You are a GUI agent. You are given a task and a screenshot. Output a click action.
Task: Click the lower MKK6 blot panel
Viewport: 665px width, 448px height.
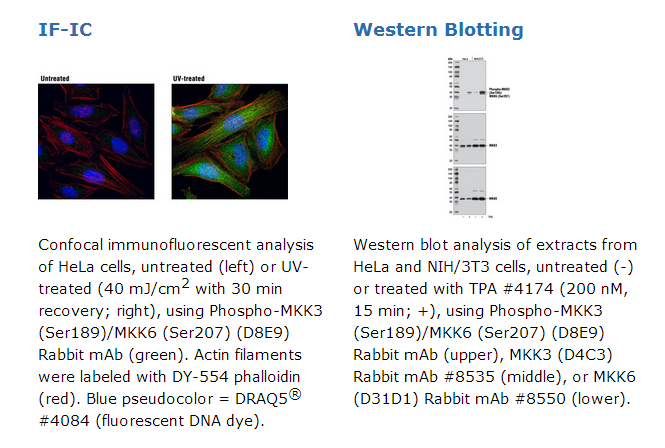(x=469, y=190)
